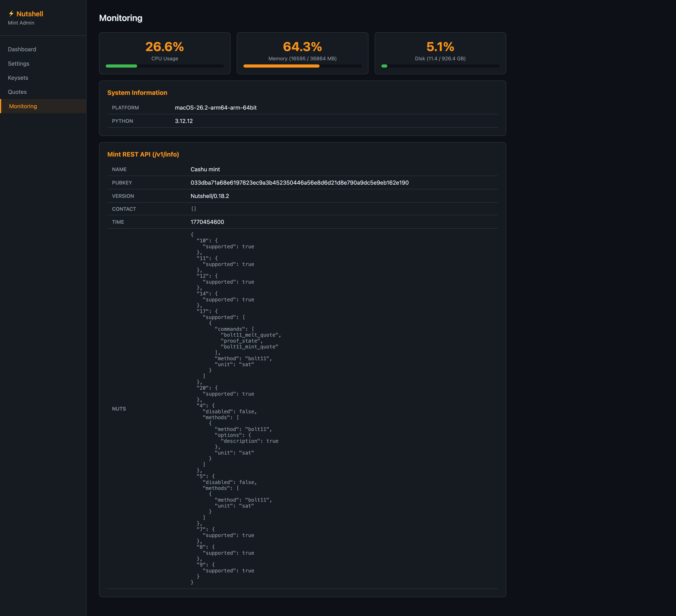Image resolution: width=676 pixels, height=616 pixels.
Task: Open the Keysets section
Action: [18, 78]
